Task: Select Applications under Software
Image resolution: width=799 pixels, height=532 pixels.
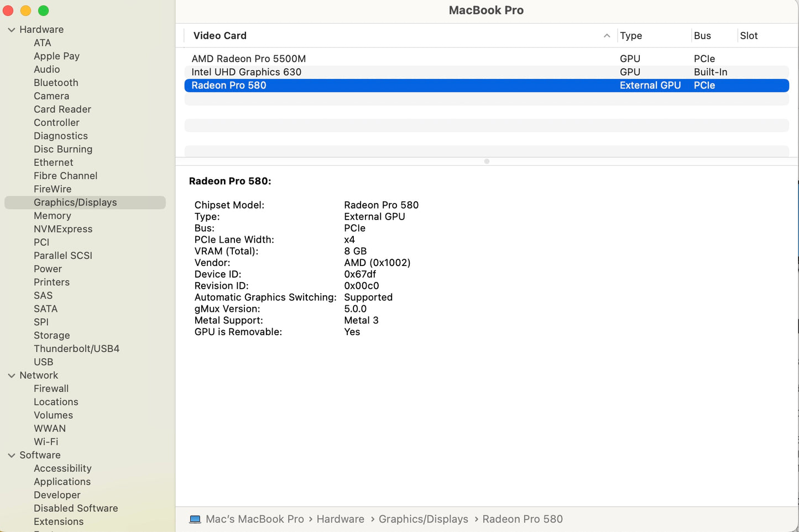Action: pos(62,482)
